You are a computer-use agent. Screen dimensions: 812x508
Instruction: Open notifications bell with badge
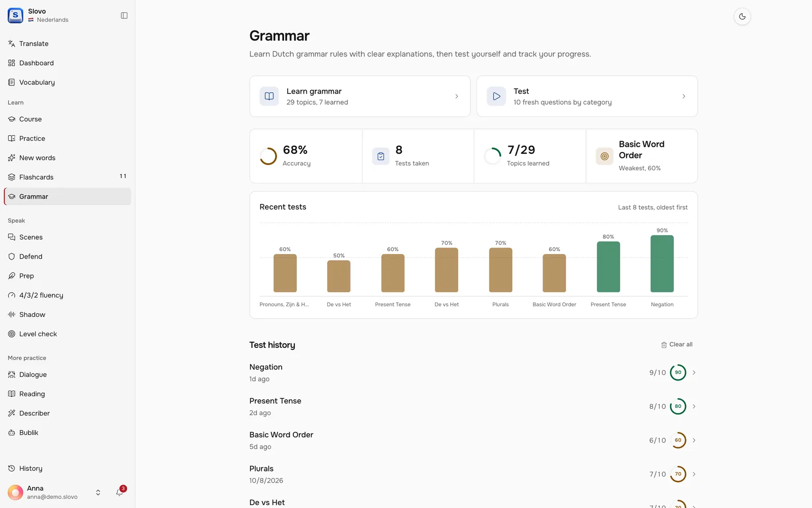click(120, 492)
